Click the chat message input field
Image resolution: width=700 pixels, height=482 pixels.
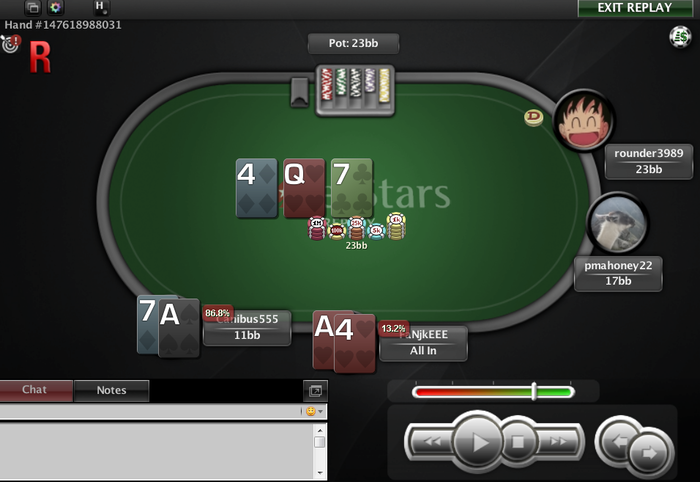click(x=150, y=411)
